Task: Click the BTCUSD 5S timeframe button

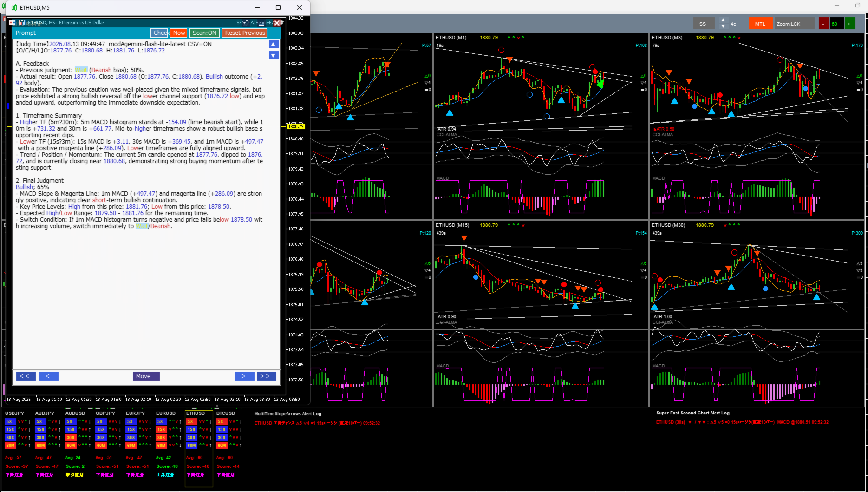Action: point(222,422)
